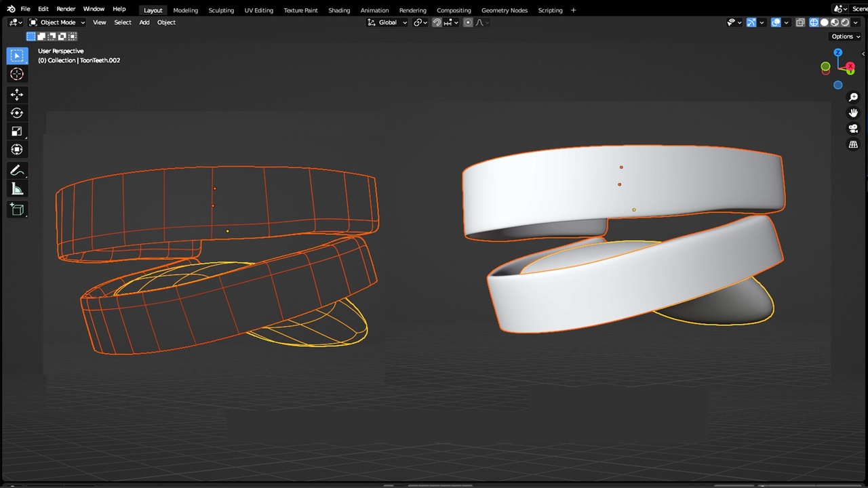Switch to the UV Editing workspace tab
The height and width of the screenshot is (488, 868).
pos(259,10)
